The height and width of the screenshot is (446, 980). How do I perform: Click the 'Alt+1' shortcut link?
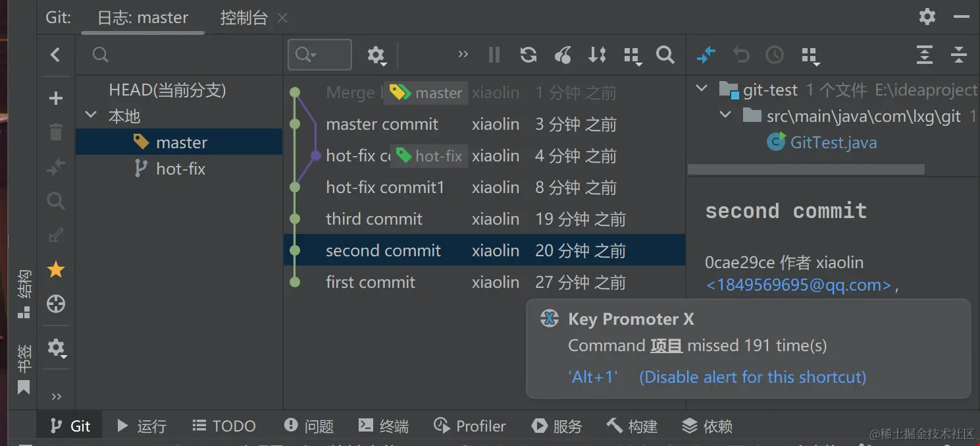point(593,377)
